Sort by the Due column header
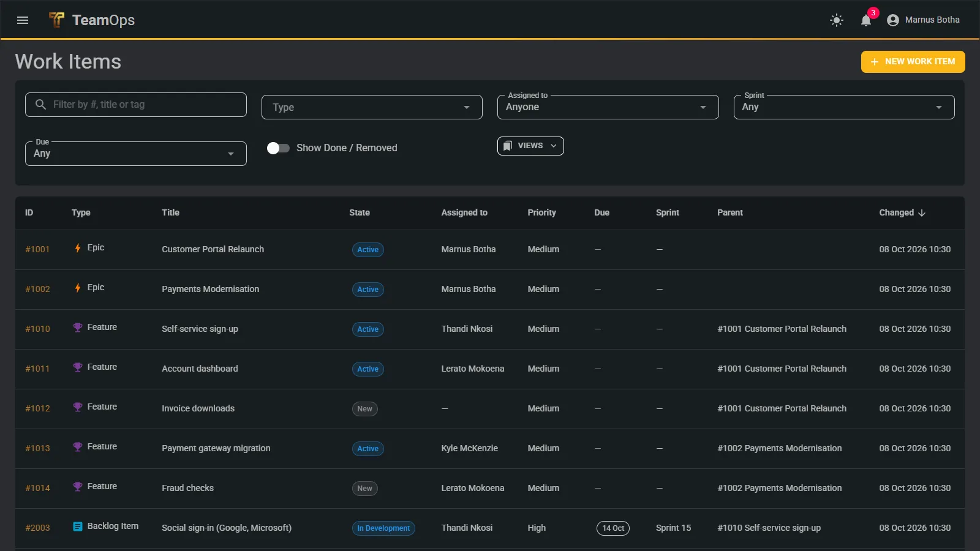The height and width of the screenshot is (551, 980). pyautogui.click(x=601, y=212)
